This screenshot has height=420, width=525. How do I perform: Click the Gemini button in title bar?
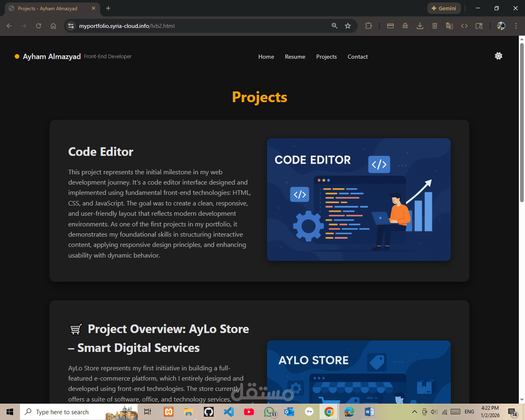[444, 8]
